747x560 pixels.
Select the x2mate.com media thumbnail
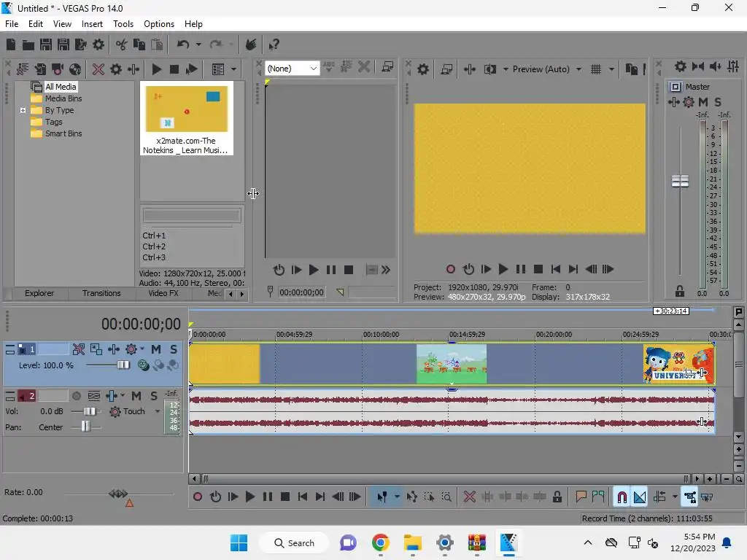tap(186, 119)
